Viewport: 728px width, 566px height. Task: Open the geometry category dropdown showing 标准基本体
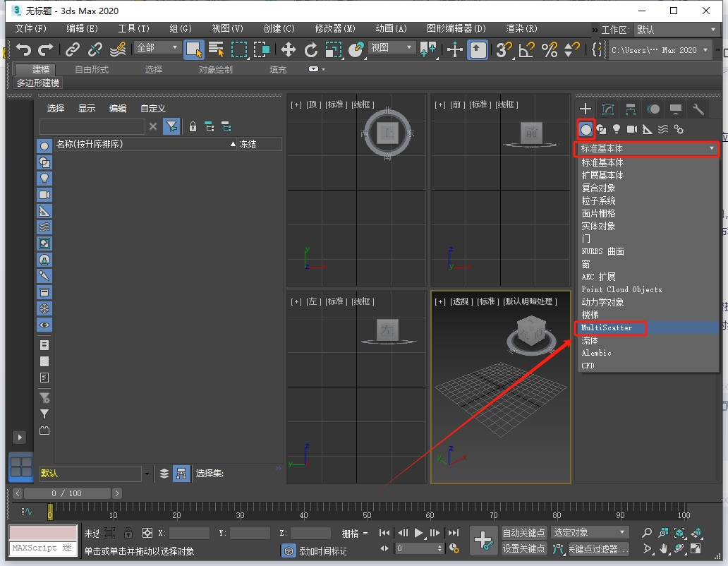pos(646,149)
